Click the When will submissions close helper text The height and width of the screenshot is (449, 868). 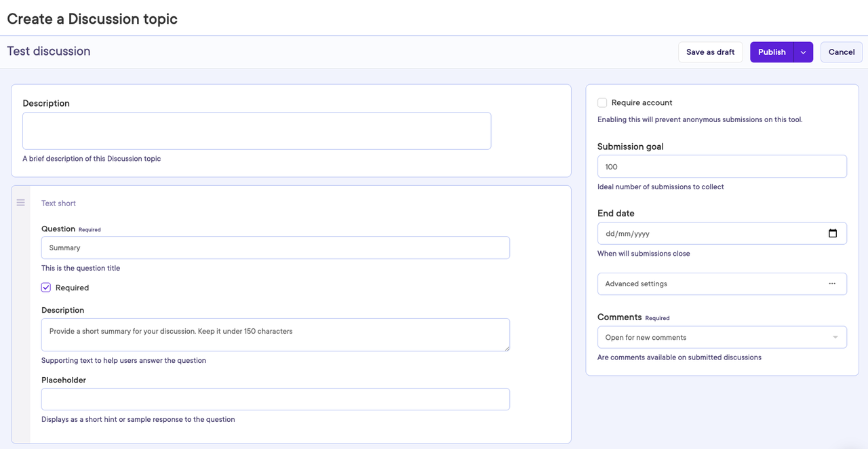click(644, 253)
